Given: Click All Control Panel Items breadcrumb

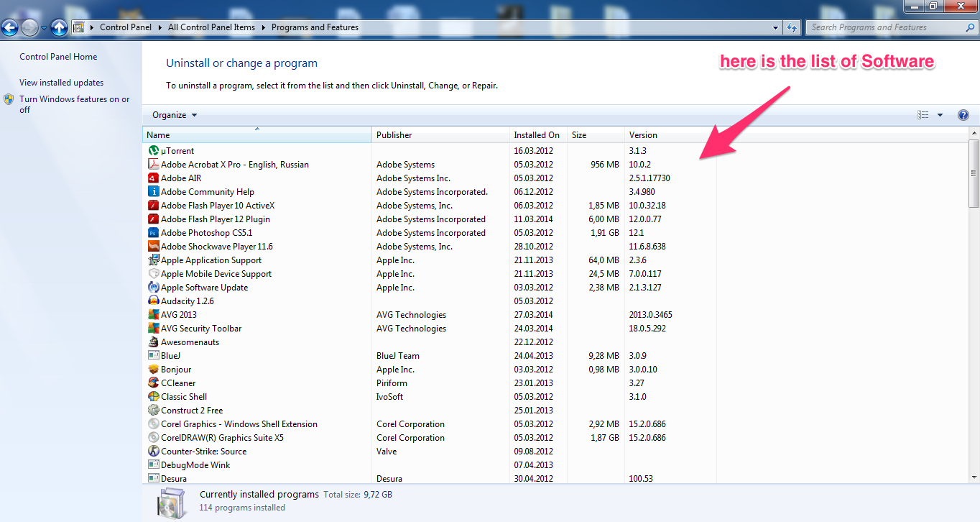Looking at the screenshot, I should coord(211,27).
